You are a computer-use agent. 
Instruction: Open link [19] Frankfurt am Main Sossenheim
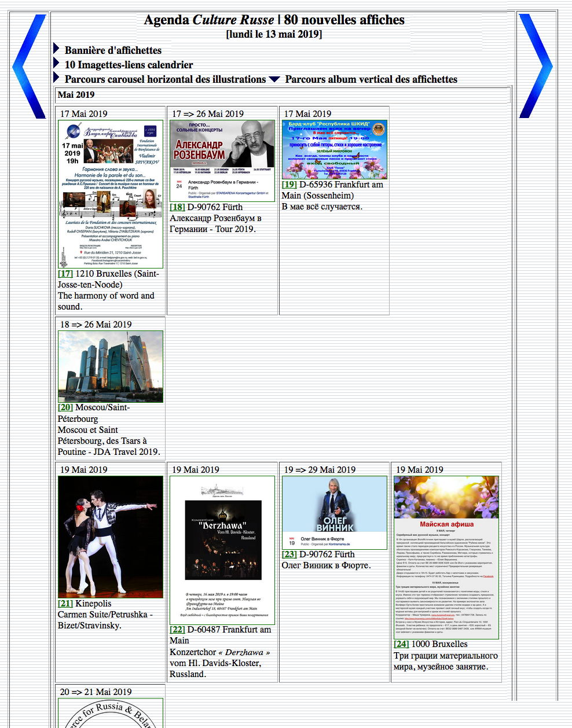click(289, 185)
